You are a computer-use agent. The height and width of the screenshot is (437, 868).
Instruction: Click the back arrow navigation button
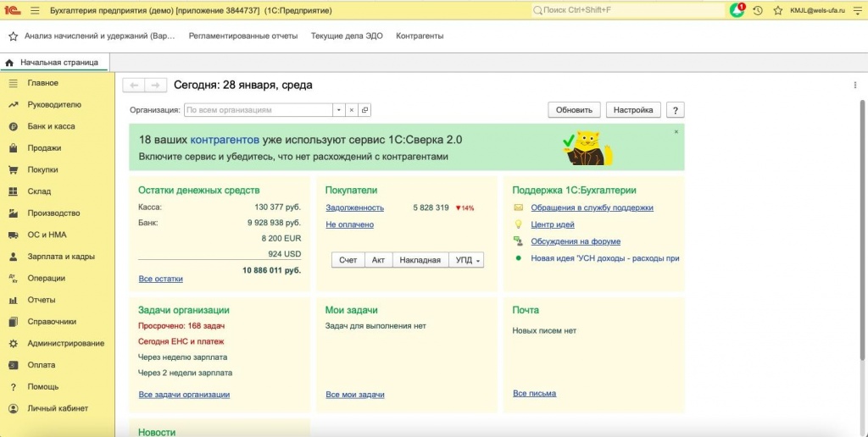133,86
